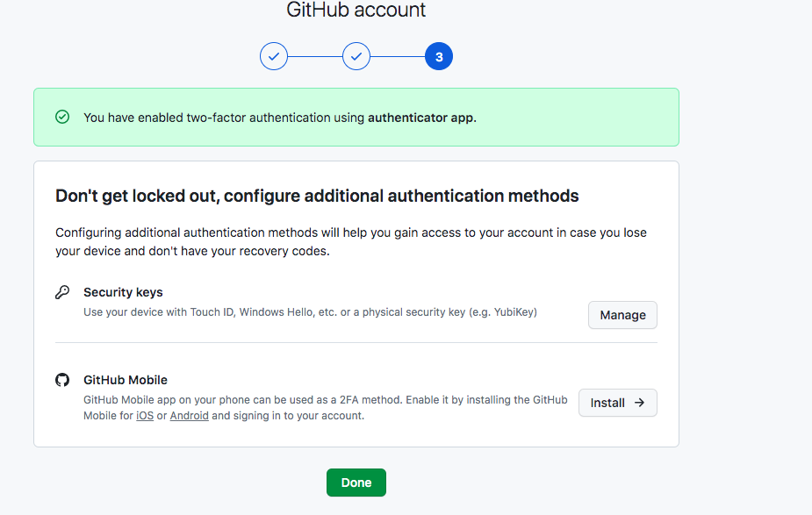This screenshot has height=515, width=812.
Task: Click the security keys key icon
Action: pyautogui.click(x=61, y=290)
